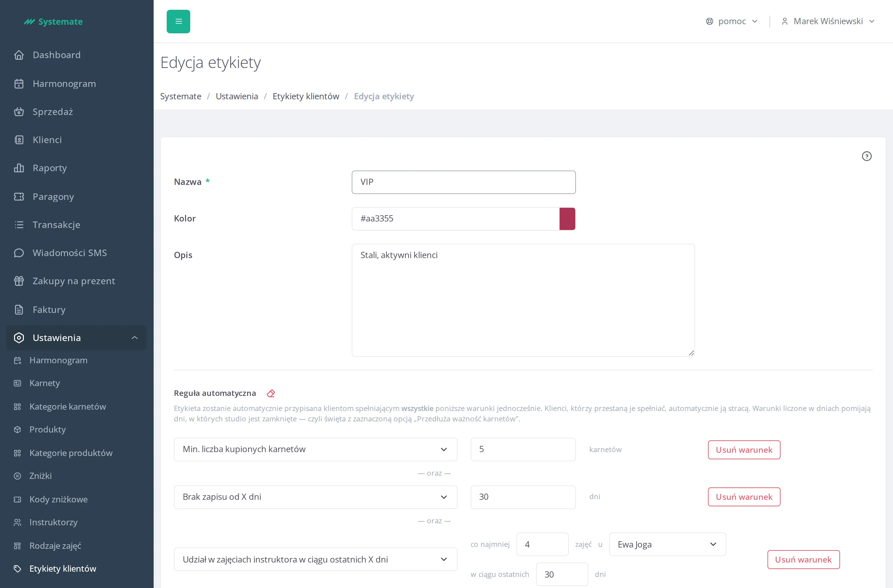Open the Dashboard home icon
This screenshot has height=588, width=893.
click(19, 55)
